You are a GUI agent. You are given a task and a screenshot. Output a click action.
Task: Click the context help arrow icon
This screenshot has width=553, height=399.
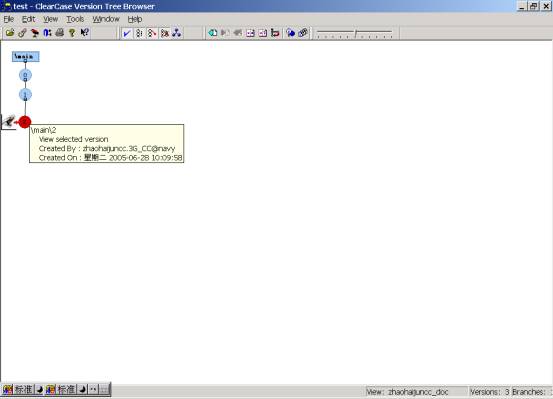[x=85, y=33]
